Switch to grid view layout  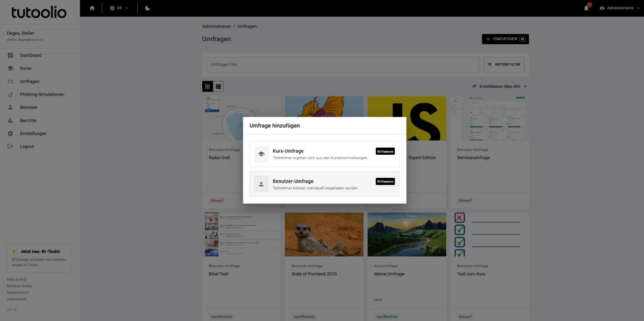coord(207,86)
